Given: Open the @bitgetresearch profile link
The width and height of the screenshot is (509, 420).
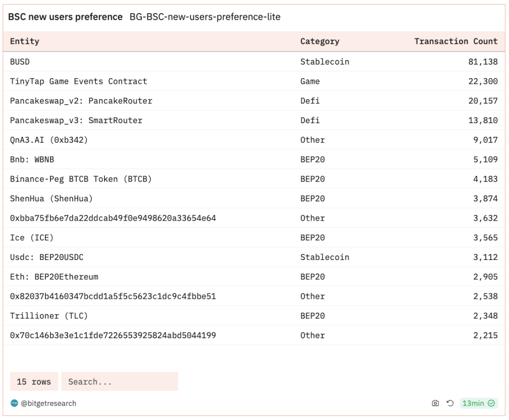Looking at the screenshot, I should coord(48,403).
